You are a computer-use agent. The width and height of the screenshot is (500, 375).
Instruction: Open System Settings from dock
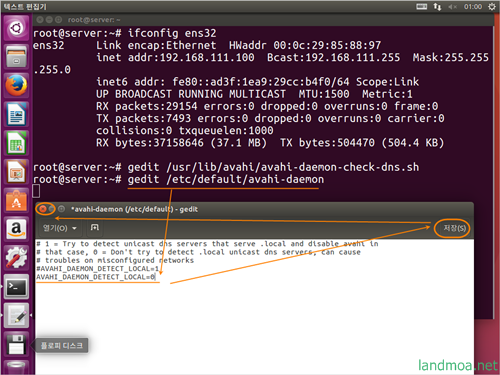click(16, 258)
